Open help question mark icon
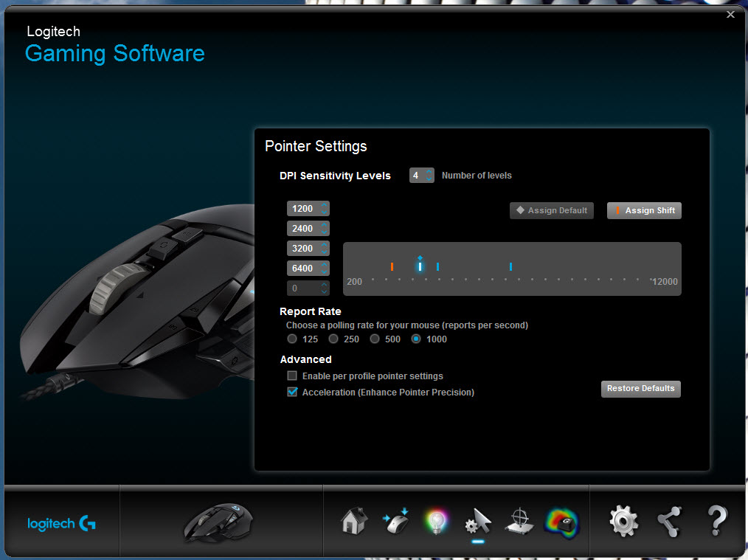 click(716, 521)
